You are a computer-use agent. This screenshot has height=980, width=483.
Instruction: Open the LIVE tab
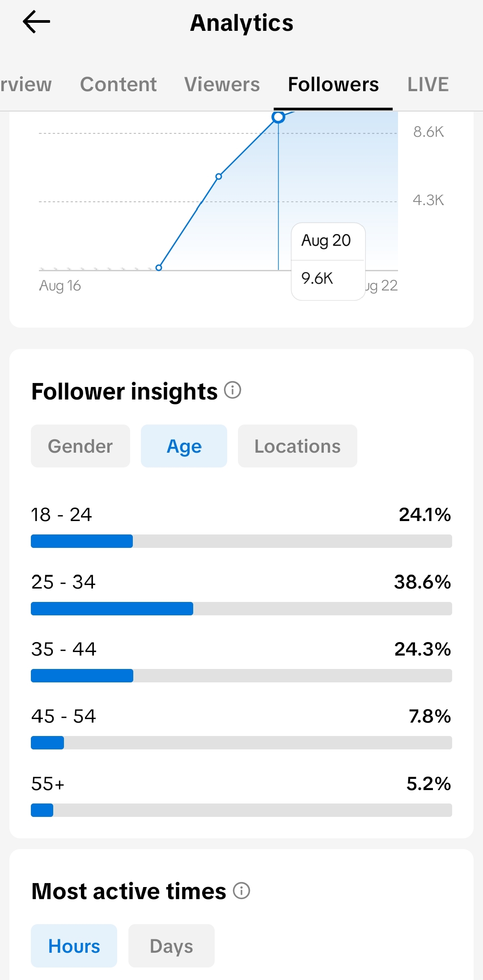point(428,84)
